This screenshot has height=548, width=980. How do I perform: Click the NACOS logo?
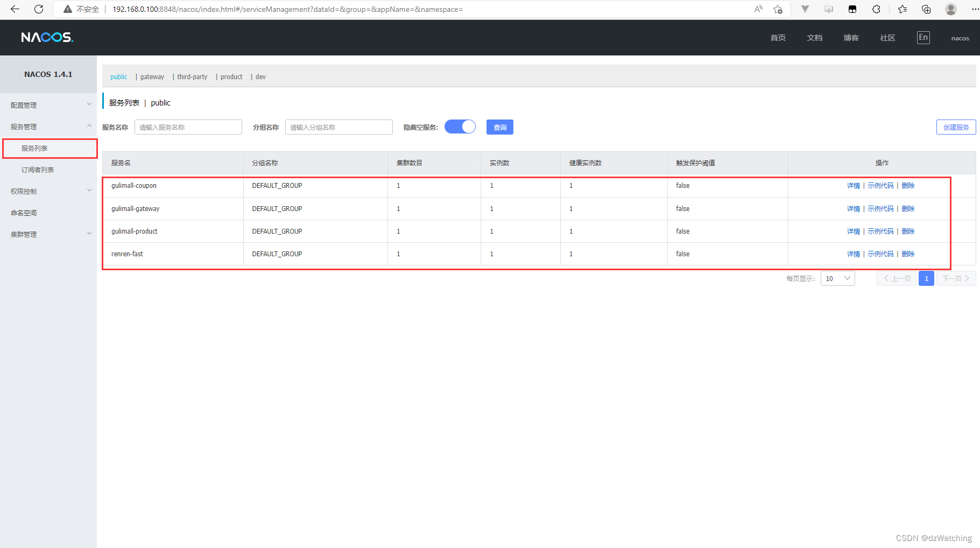tap(47, 37)
